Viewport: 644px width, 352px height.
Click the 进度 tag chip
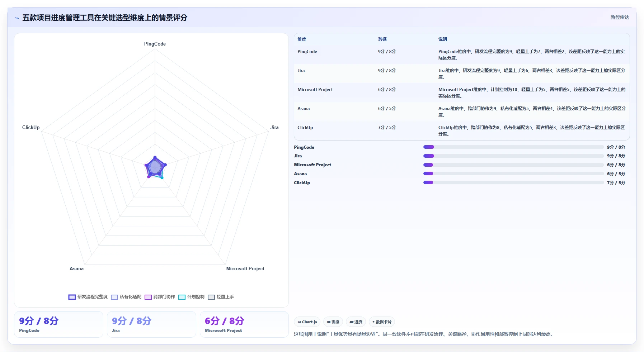click(356, 322)
